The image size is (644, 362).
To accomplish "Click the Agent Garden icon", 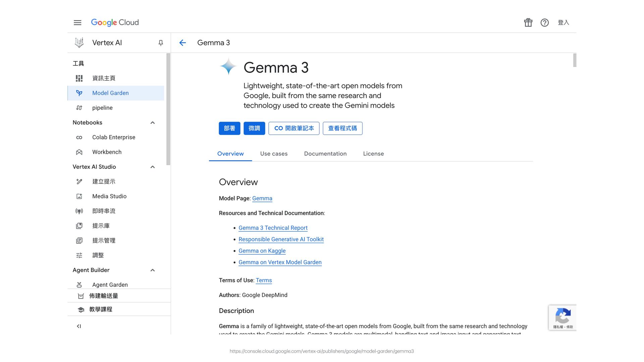I will [79, 285].
